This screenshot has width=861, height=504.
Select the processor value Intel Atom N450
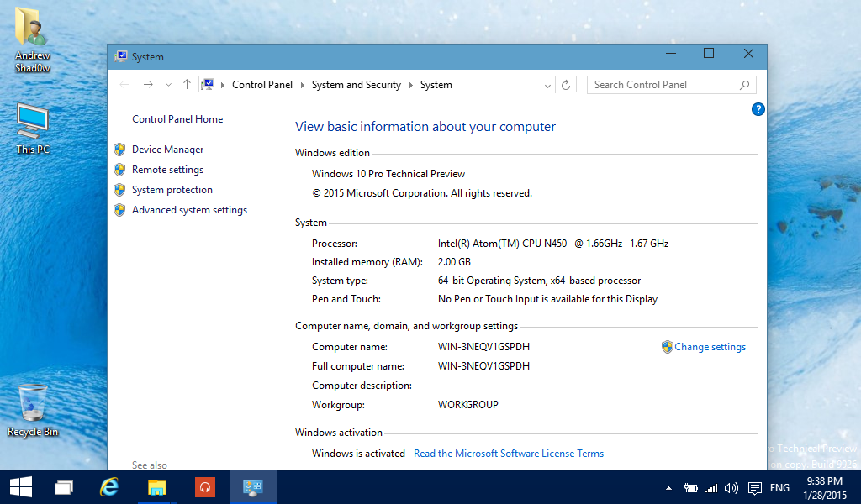coord(553,244)
